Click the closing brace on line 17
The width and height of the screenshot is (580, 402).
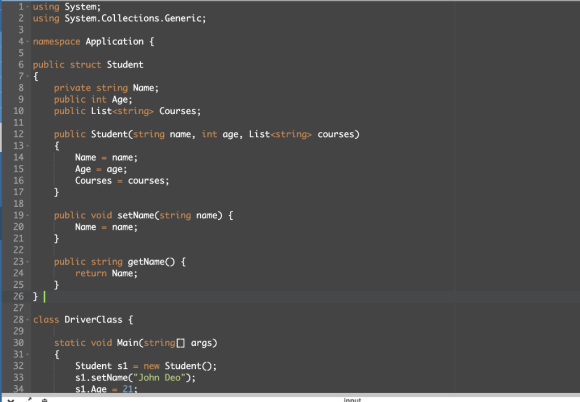pos(56,192)
